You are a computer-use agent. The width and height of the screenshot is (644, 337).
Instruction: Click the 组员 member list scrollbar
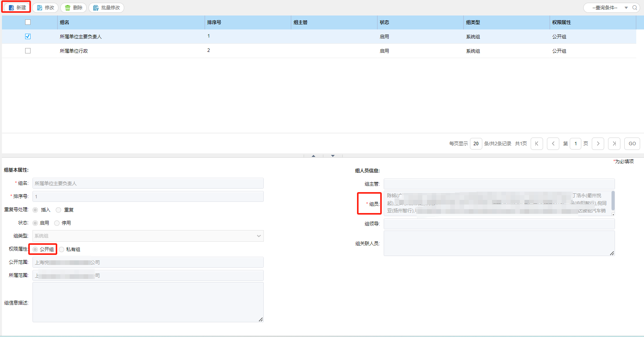click(613, 201)
